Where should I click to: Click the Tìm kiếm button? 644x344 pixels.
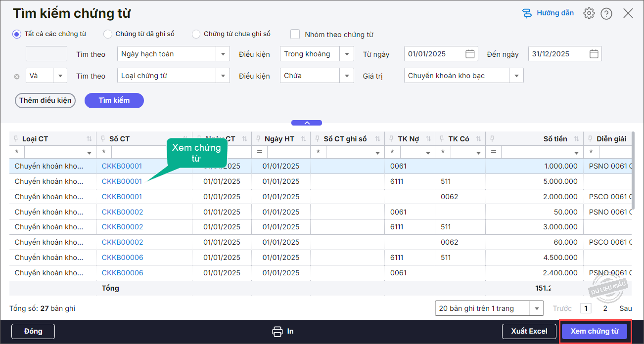[114, 100]
